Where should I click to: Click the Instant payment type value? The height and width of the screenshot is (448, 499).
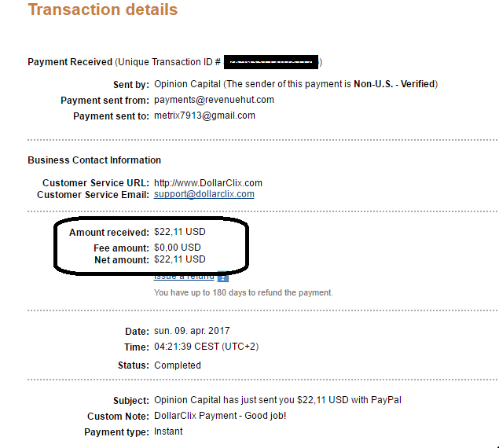pos(168,431)
